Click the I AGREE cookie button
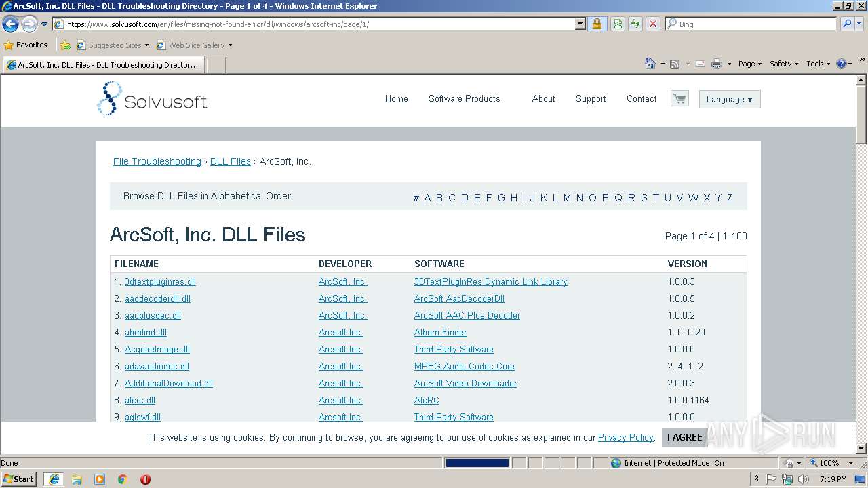Viewport: 868px width, 488px height. [684, 437]
